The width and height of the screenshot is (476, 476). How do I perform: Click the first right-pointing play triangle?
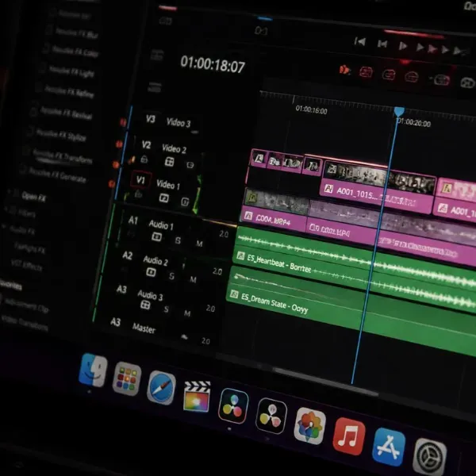pyautogui.click(x=403, y=46)
